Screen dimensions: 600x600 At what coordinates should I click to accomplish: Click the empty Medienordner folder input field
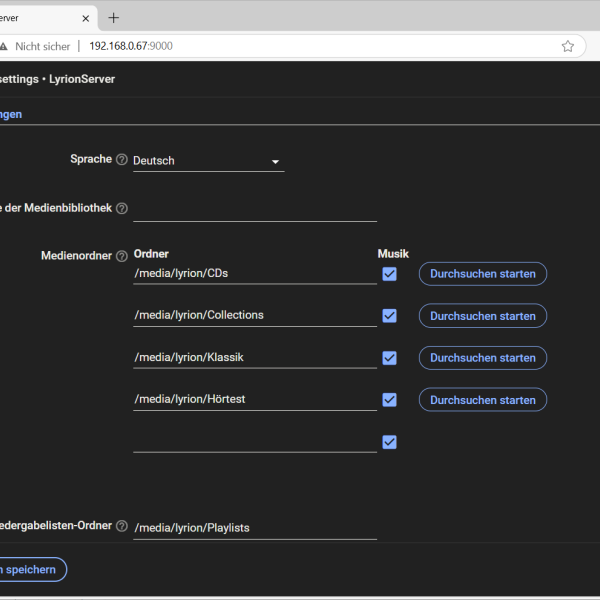(255, 441)
